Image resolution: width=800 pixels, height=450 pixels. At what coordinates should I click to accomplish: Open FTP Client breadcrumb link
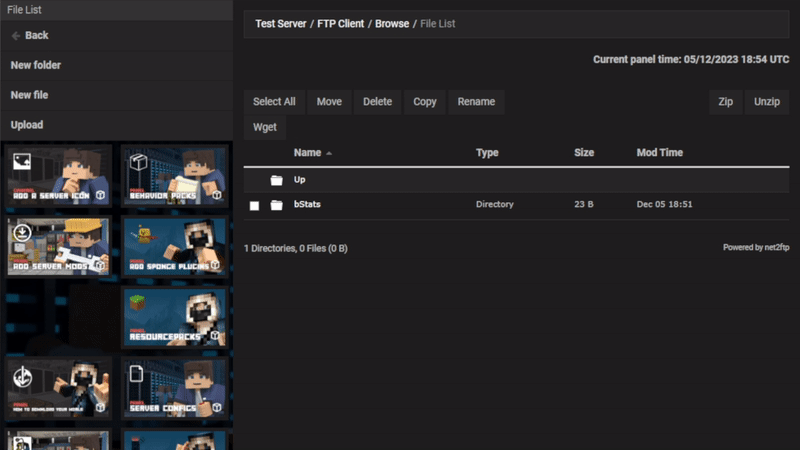[341, 24]
